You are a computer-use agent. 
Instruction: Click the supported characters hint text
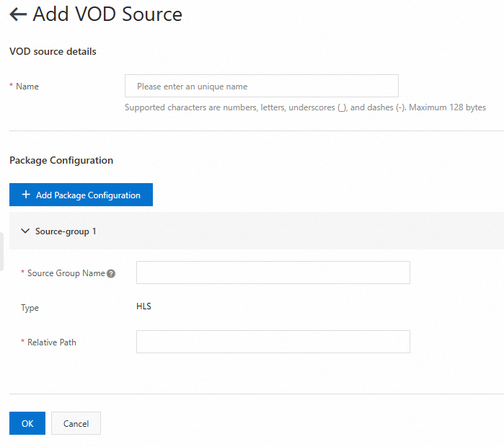pyautogui.click(x=305, y=107)
